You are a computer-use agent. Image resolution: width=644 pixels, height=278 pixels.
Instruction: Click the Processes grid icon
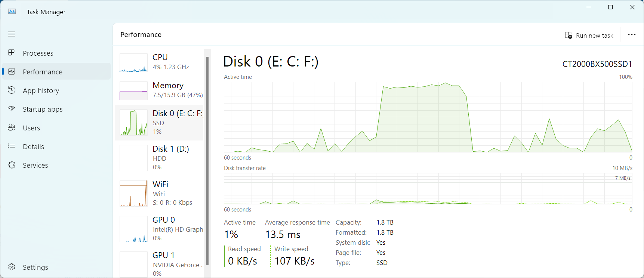[x=12, y=53]
